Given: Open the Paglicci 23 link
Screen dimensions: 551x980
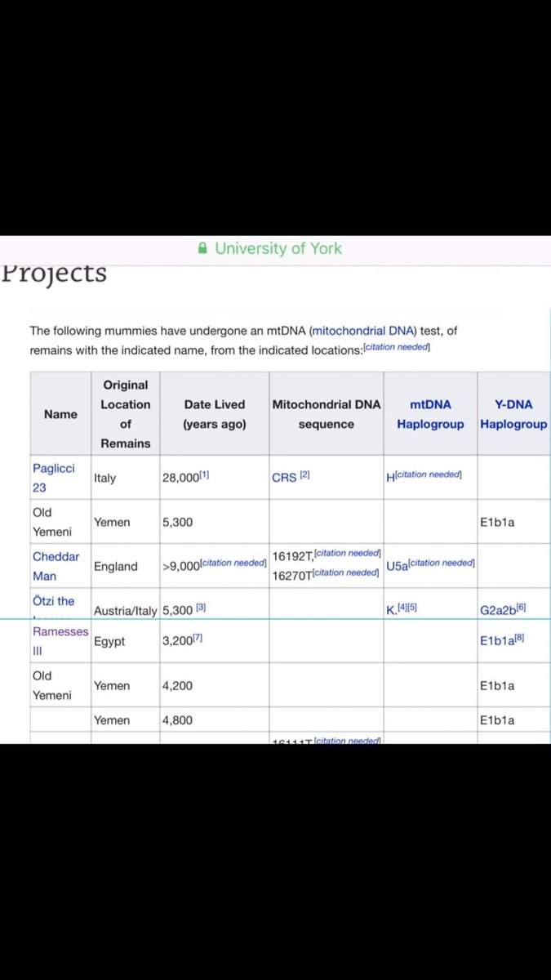Looking at the screenshot, I should (54, 478).
